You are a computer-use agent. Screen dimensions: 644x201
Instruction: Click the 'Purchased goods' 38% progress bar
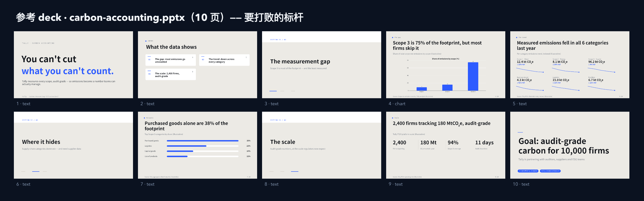[203, 141]
